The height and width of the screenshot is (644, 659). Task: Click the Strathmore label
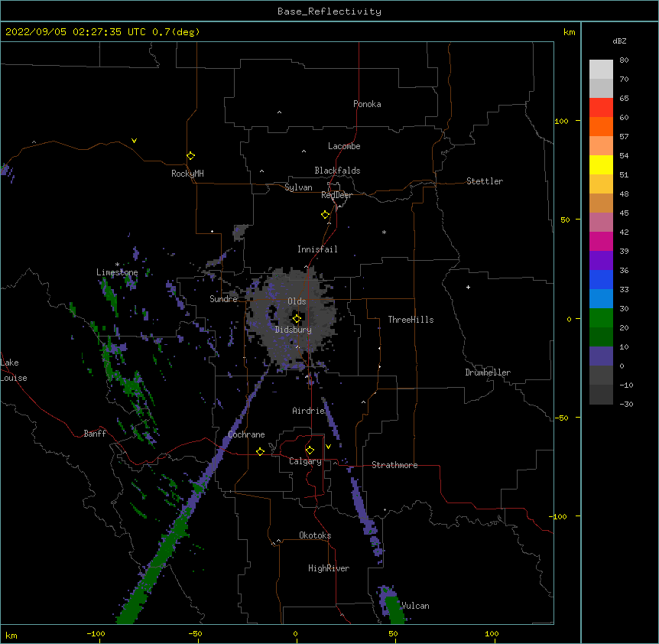click(x=394, y=465)
